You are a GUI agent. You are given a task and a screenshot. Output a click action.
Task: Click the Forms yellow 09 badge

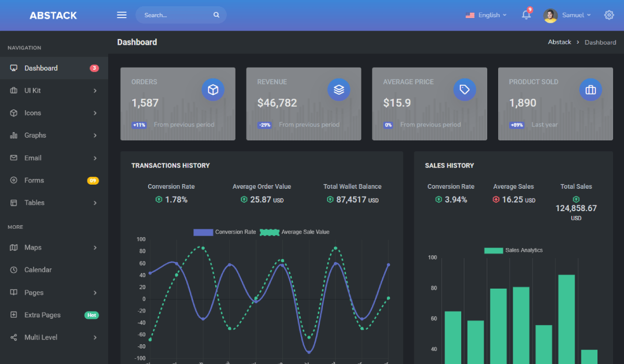tap(93, 180)
